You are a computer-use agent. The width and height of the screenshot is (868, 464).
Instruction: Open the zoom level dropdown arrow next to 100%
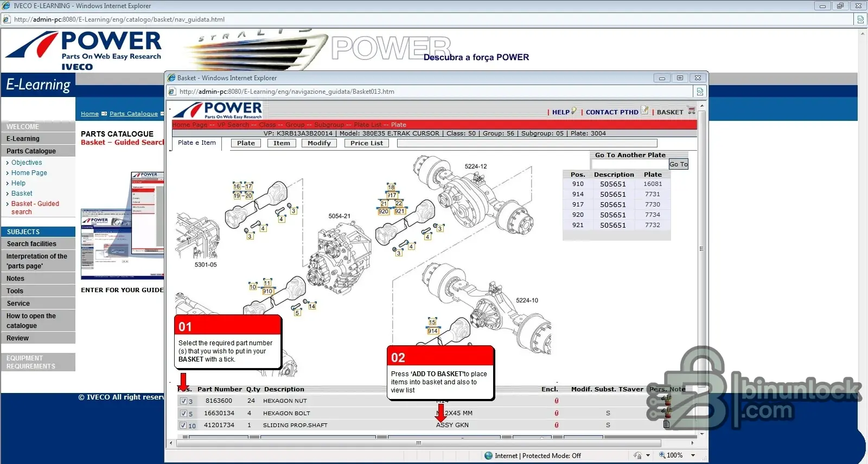pos(693,455)
